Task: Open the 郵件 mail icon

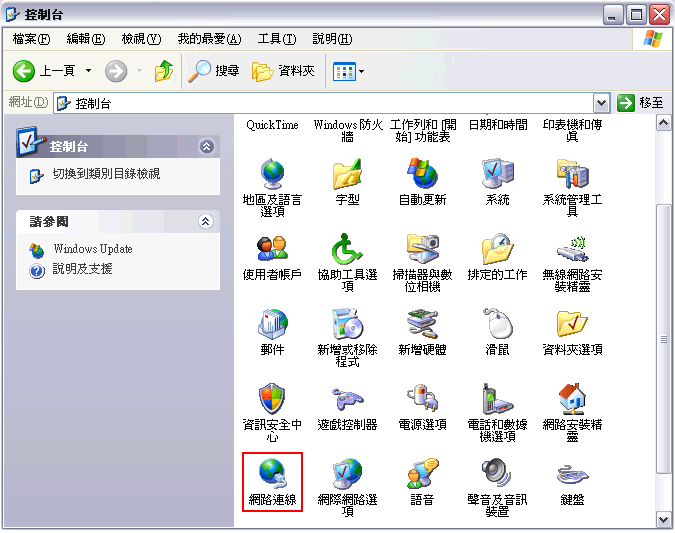Action: [x=272, y=324]
